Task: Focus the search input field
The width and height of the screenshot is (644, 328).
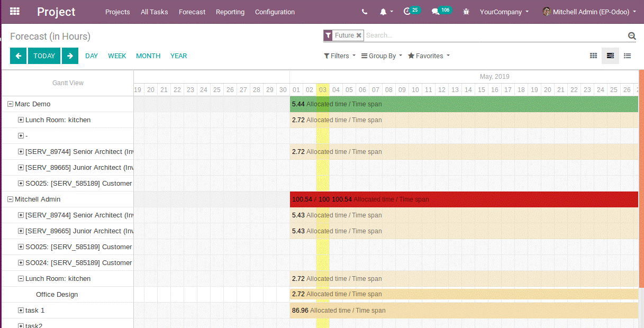Action: (495, 35)
